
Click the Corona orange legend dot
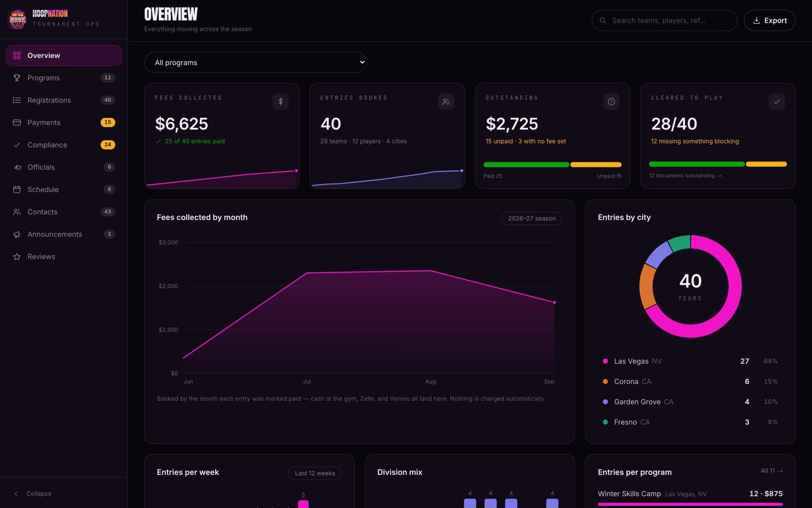pos(605,382)
